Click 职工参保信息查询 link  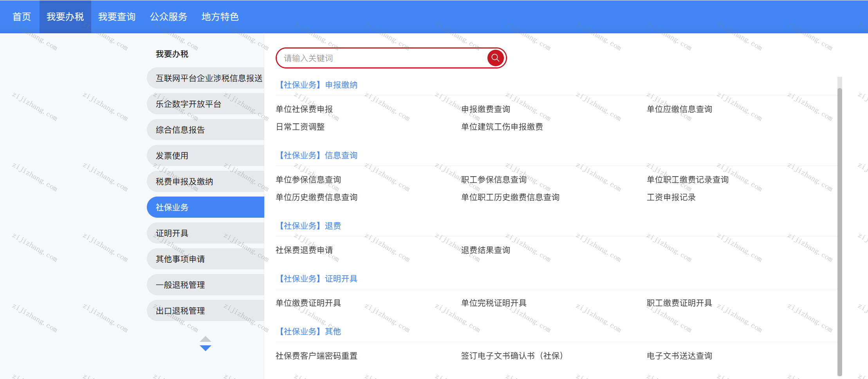click(494, 180)
